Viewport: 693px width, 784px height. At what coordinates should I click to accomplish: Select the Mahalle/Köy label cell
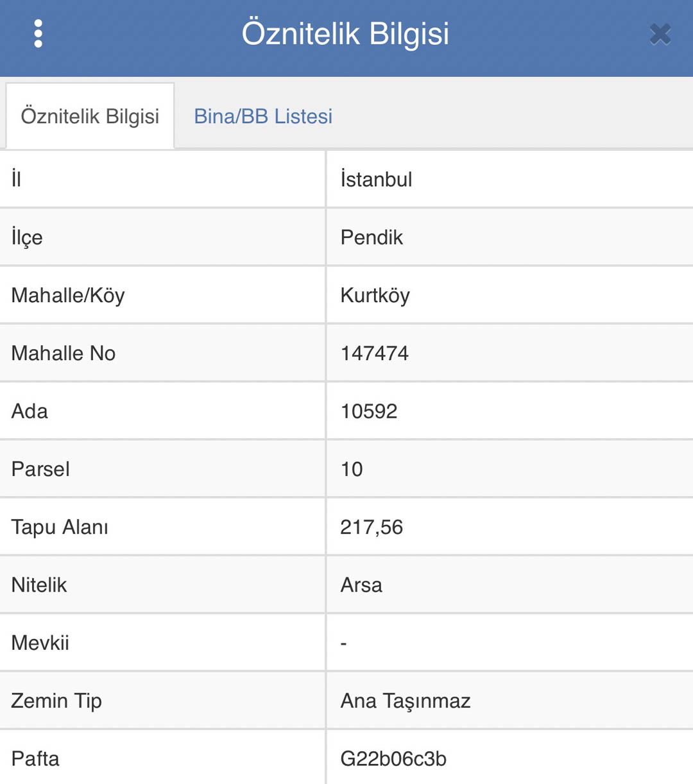(x=162, y=295)
